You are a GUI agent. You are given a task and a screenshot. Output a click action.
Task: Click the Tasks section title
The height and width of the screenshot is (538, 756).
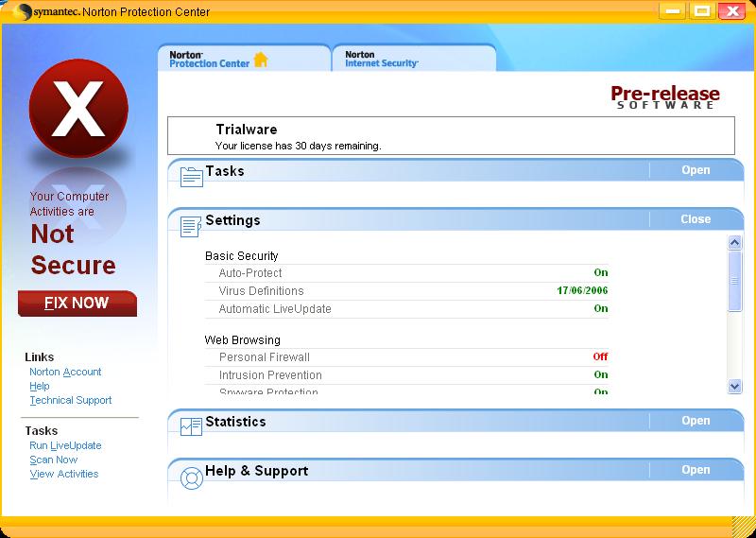[x=225, y=171]
